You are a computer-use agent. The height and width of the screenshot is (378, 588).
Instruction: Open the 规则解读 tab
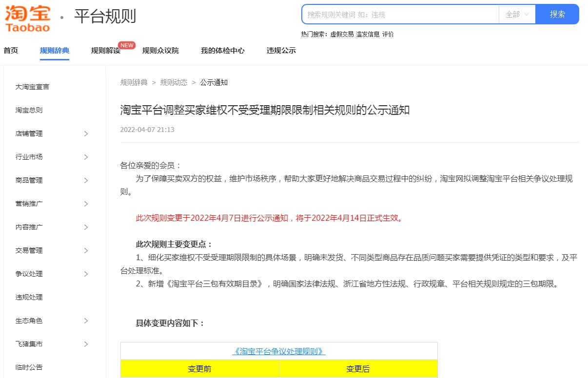coord(106,50)
